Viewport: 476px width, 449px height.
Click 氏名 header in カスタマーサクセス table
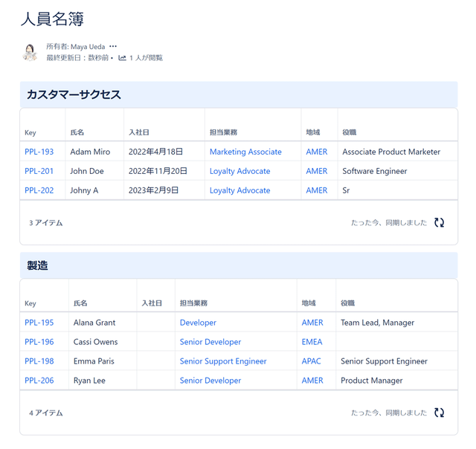point(77,132)
